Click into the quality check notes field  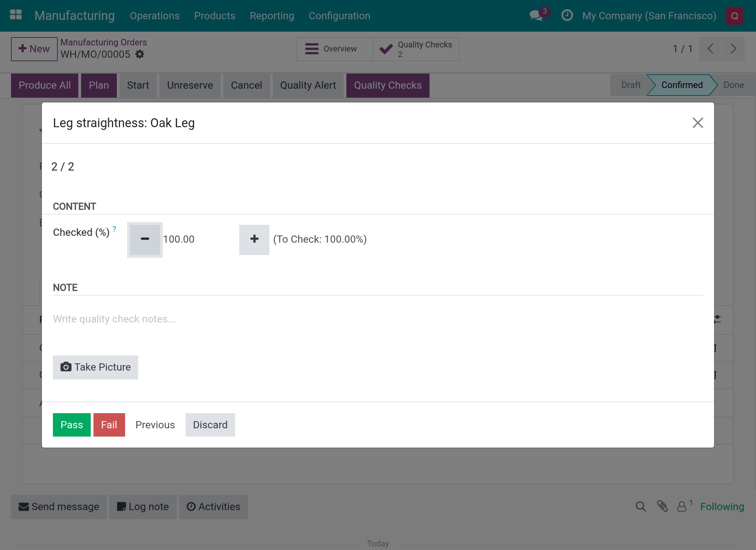(378, 319)
